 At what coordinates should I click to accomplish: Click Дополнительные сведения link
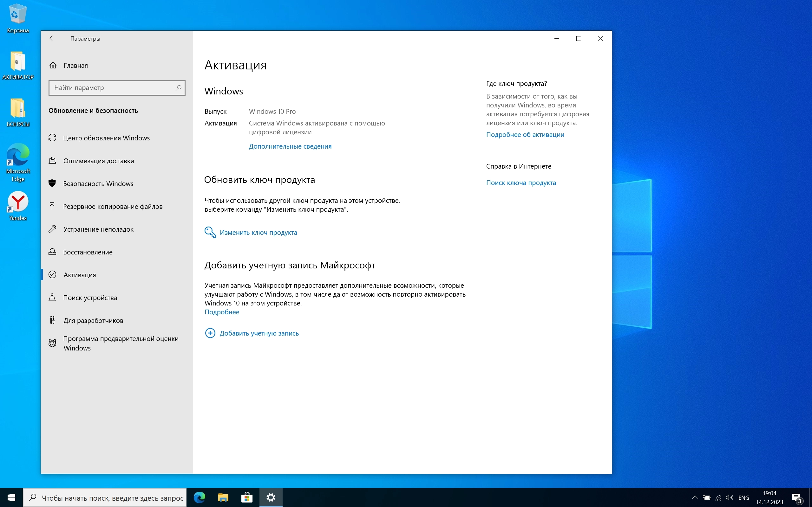290,146
